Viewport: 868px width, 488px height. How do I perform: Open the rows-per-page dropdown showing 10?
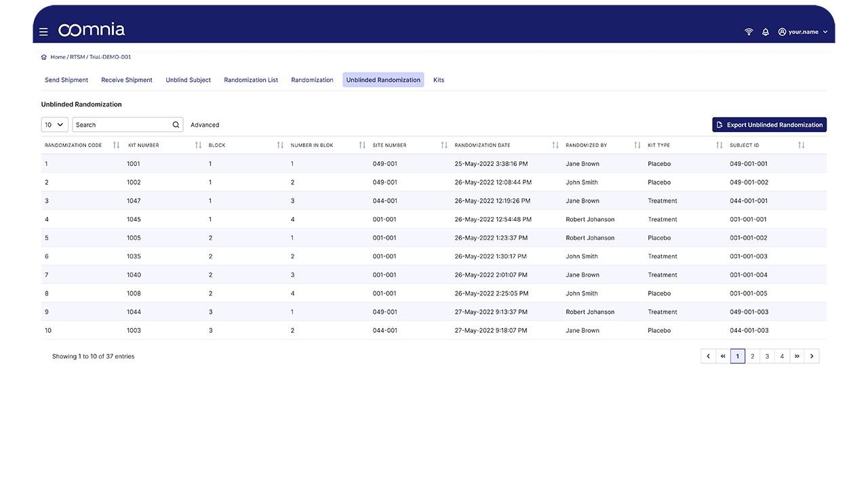[54, 125]
